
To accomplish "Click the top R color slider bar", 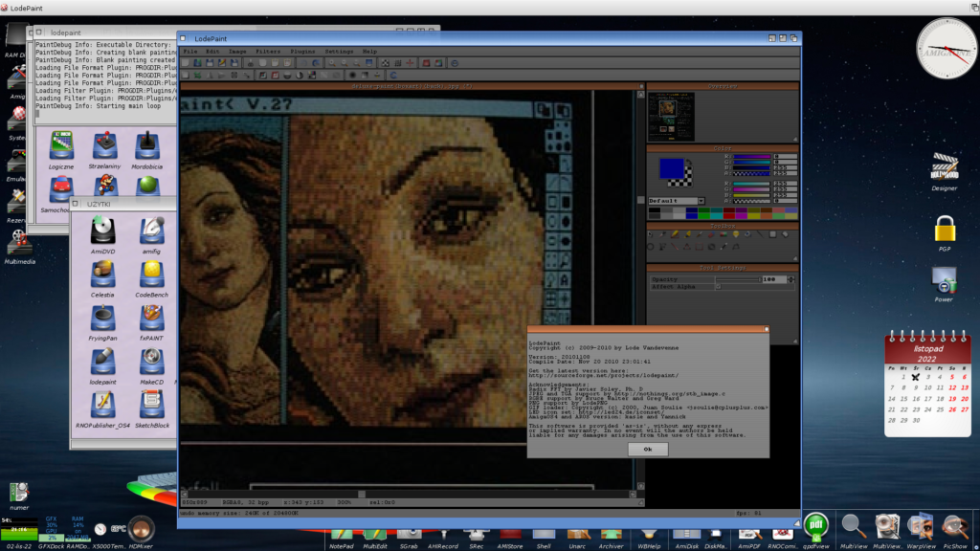I will click(752, 156).
